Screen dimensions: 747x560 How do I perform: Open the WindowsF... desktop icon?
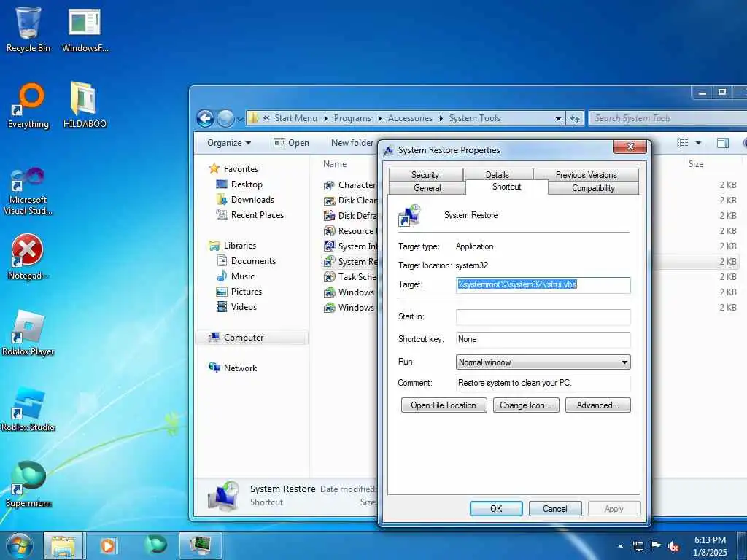[x=85, y=29]
